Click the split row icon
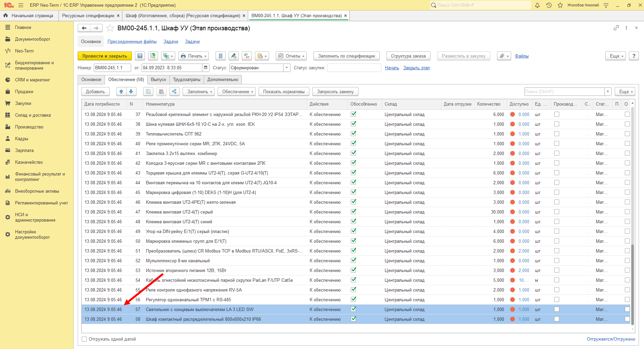This screenshot has height=349, width=644. [174, 91]
